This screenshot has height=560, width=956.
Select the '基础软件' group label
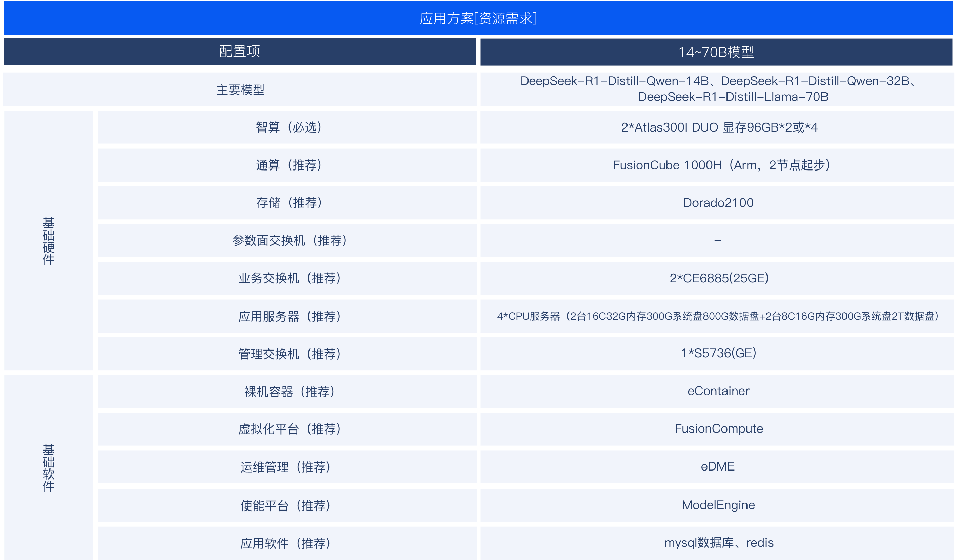pos(48,467)
